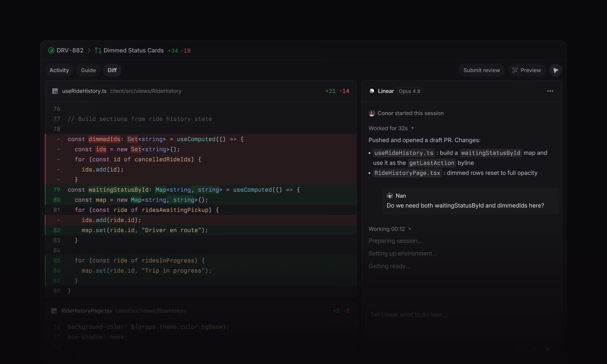Open the useRideHistory.ts file name
The height and width of the screenshot is (364, 607).
click(84, 91)
